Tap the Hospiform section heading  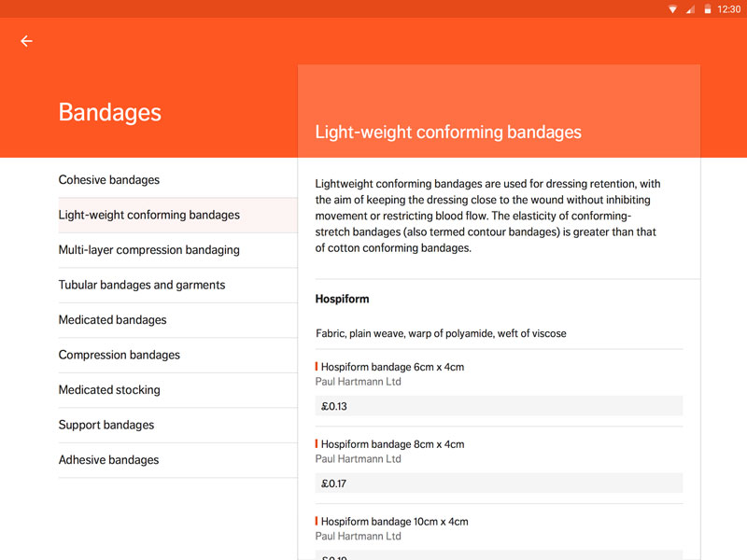[x=342, y=299]
